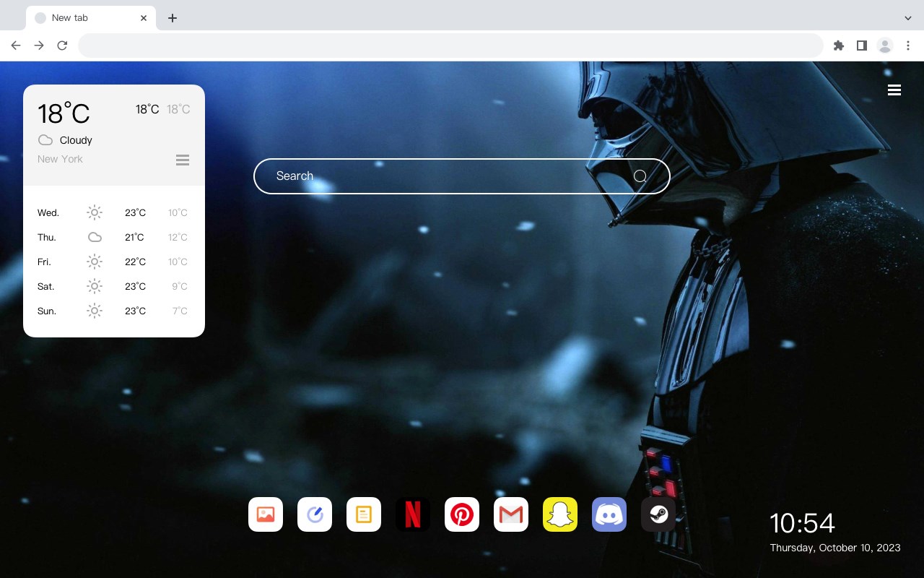
Task: Open the blue pencil-circle shortcut in dock
Action: (x=315, y=514)
